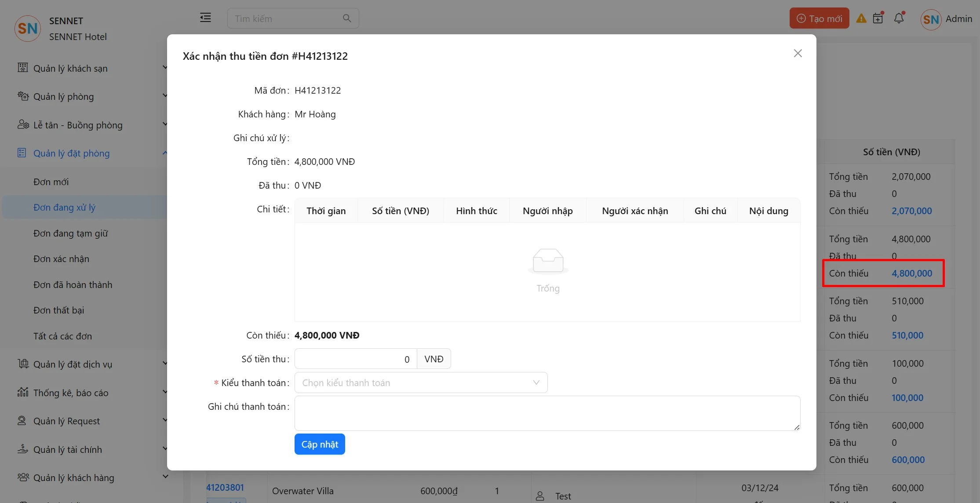The image size is (980, 503).
Task: Click the Tìm kiếm search field
Action: pos(286,18)
